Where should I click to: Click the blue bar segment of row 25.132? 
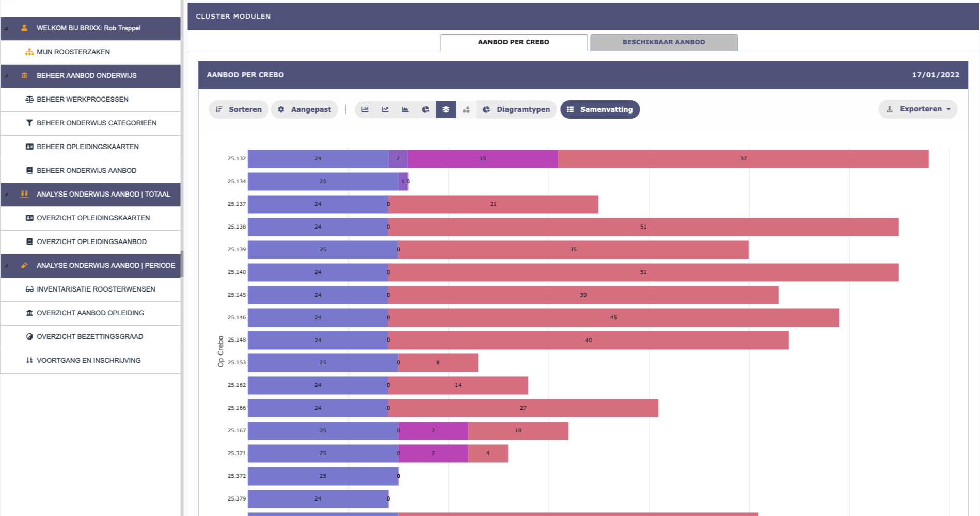click(318, 159)
